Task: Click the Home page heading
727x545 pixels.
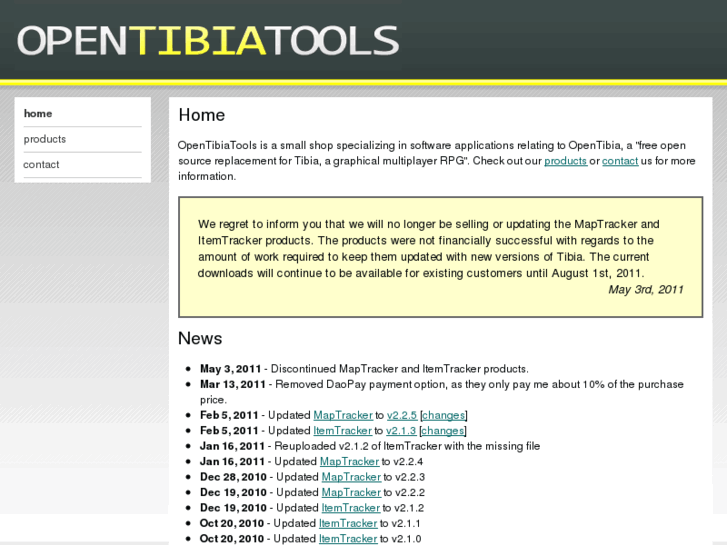Action: point(202,115)
